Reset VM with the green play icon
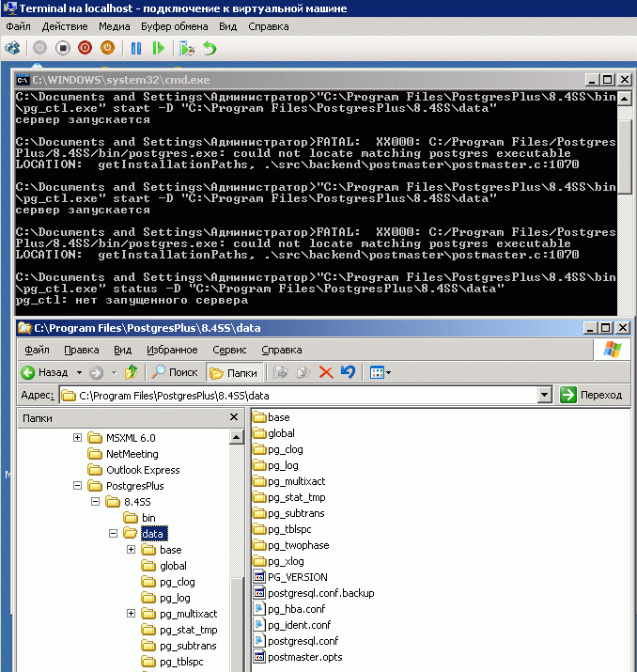The width and height of the screenshot is (637, 672). [159, 48]
